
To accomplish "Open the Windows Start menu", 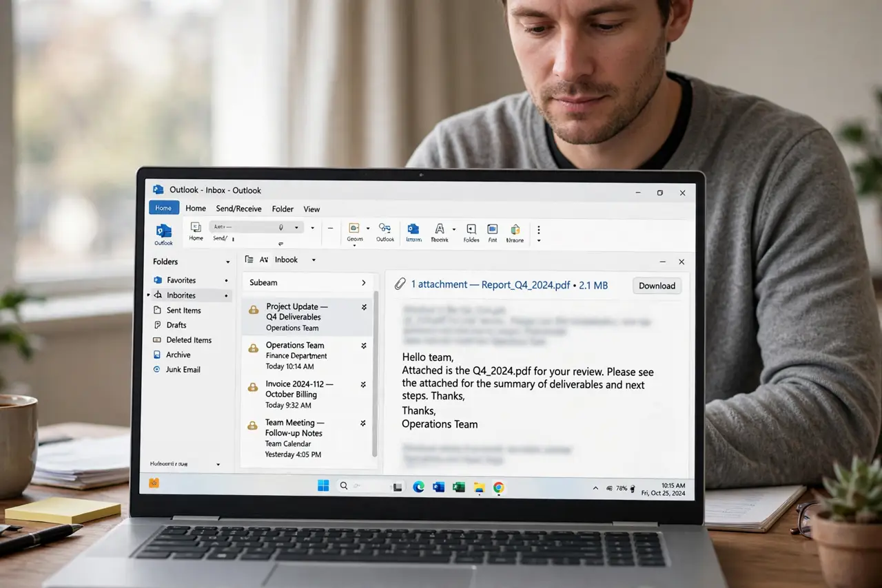I will (x=323, y=486).
